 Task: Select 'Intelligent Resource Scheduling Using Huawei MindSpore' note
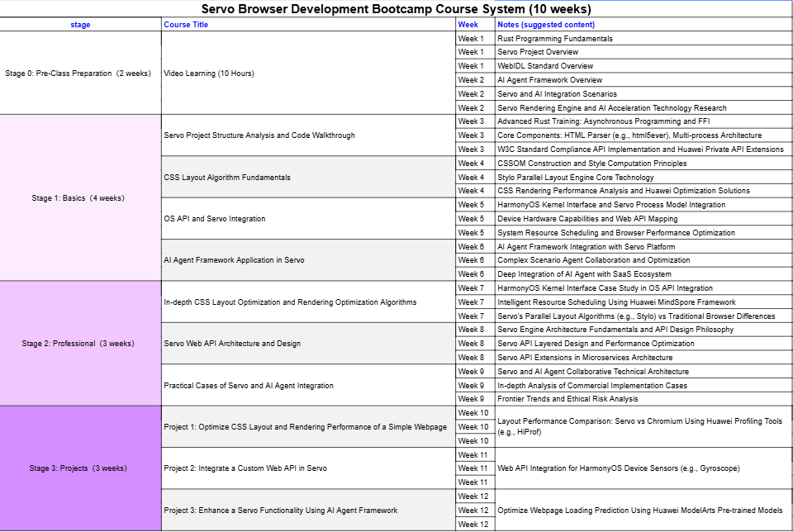pos(643,302)
